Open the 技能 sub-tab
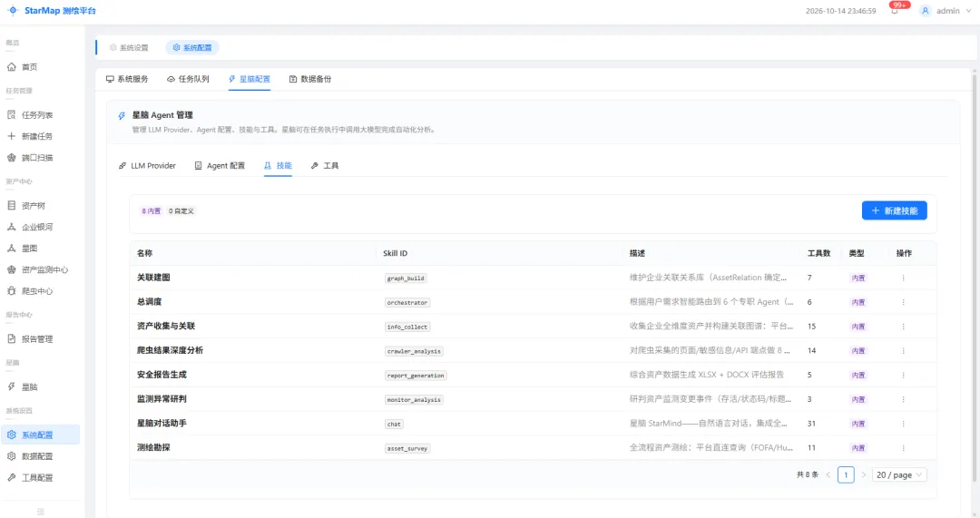Screen dimensions: 980x518 [279, 166]
